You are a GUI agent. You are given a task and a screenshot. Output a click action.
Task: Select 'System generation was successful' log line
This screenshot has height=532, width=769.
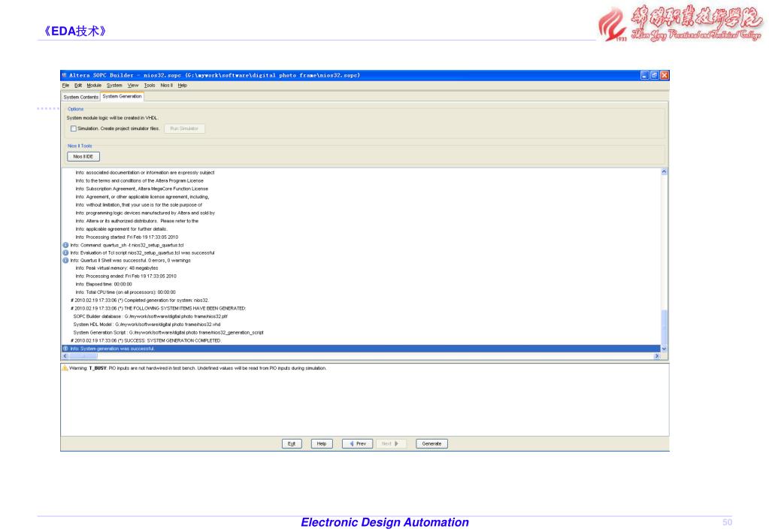(x=361, y=349)
